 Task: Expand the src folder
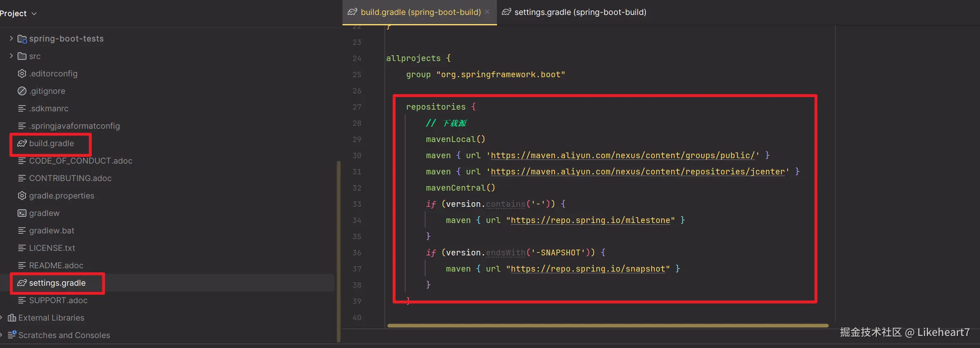point(11,56)
